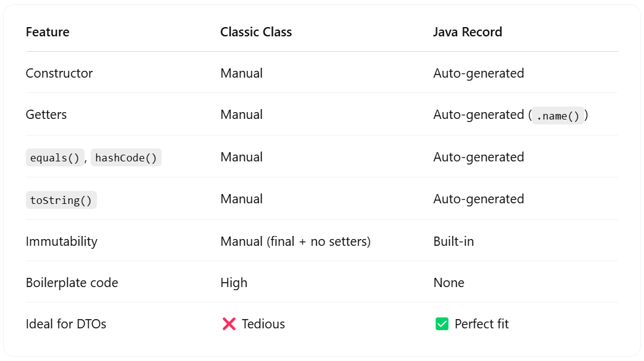Select the equals() code chip
644x361 pixels.
pos(55,158)
